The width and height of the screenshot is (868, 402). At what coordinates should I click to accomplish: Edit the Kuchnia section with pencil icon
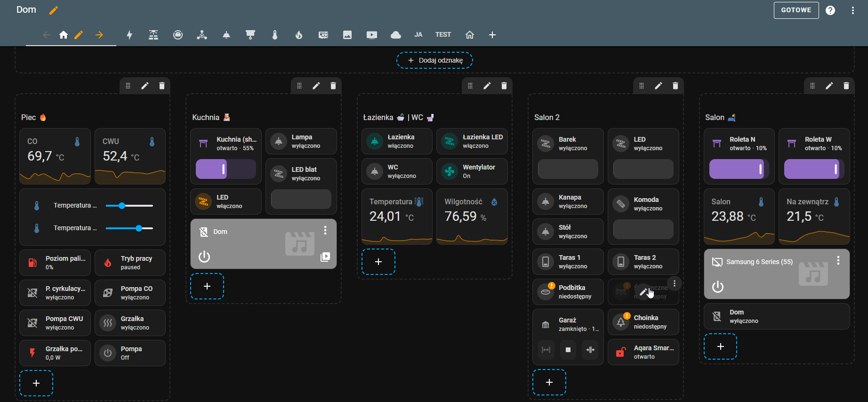[316, 86]
